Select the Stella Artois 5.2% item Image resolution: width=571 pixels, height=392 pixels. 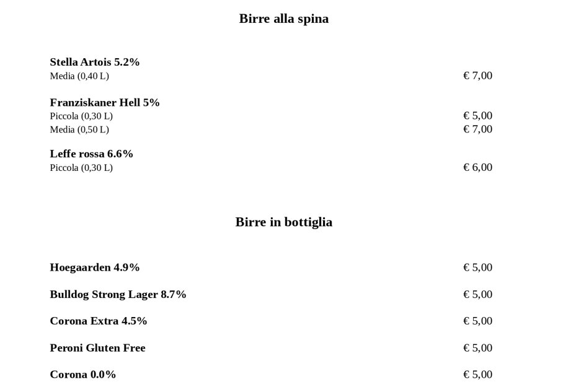pyautogui.click(x=95, y=62)
